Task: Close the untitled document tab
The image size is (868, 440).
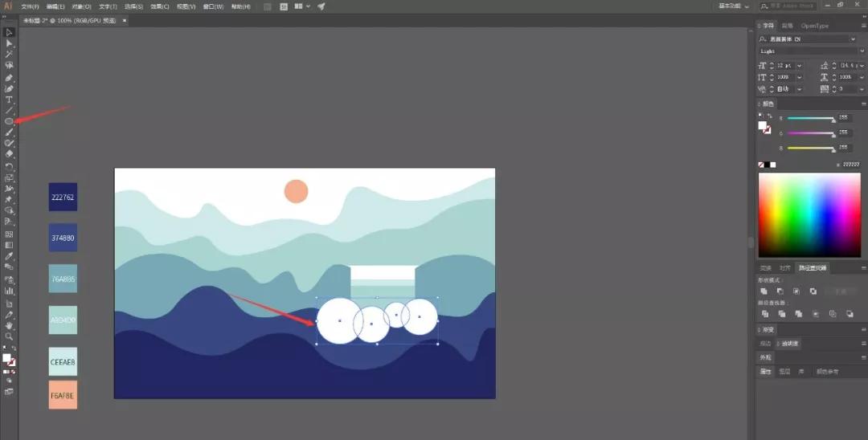Action: [x=125, y=20]
